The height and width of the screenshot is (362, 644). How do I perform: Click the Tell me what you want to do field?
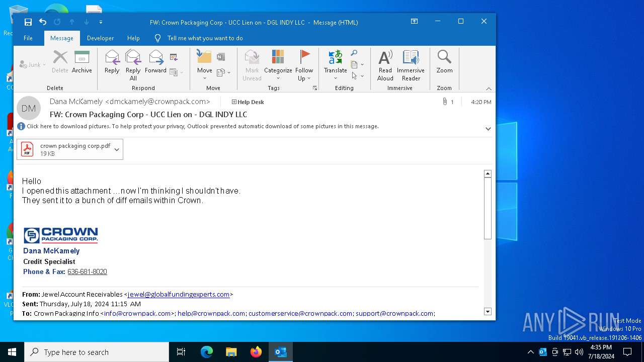click(205, 38)
